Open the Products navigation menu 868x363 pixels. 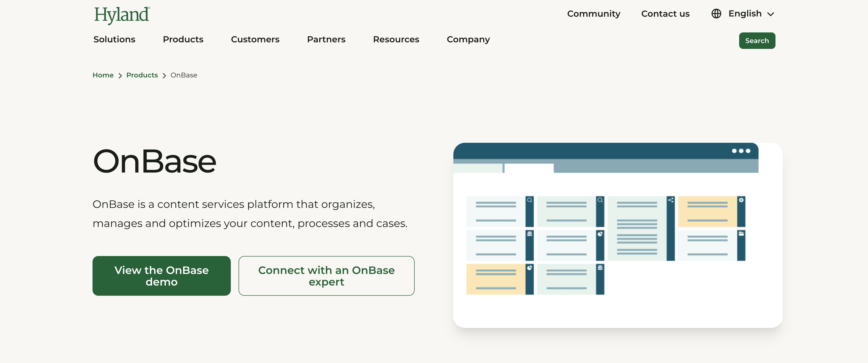183,39
